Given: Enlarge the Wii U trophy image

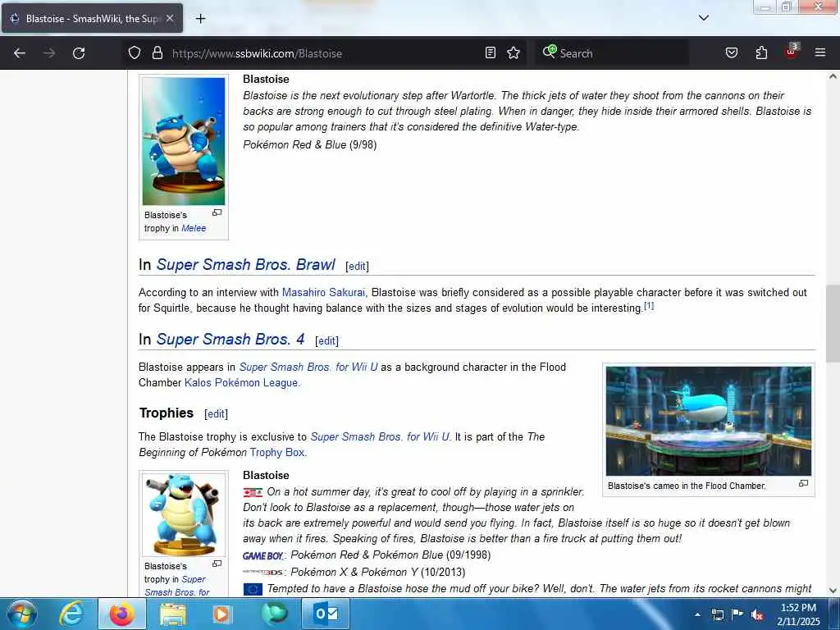Looking at the screenshot, I should coord(217,564).
